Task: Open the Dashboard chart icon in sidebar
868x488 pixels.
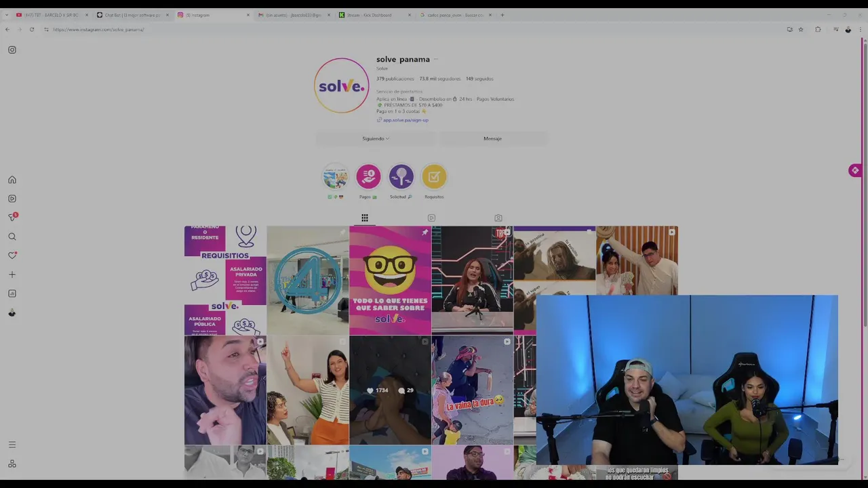Action: [x=12, y=293]
